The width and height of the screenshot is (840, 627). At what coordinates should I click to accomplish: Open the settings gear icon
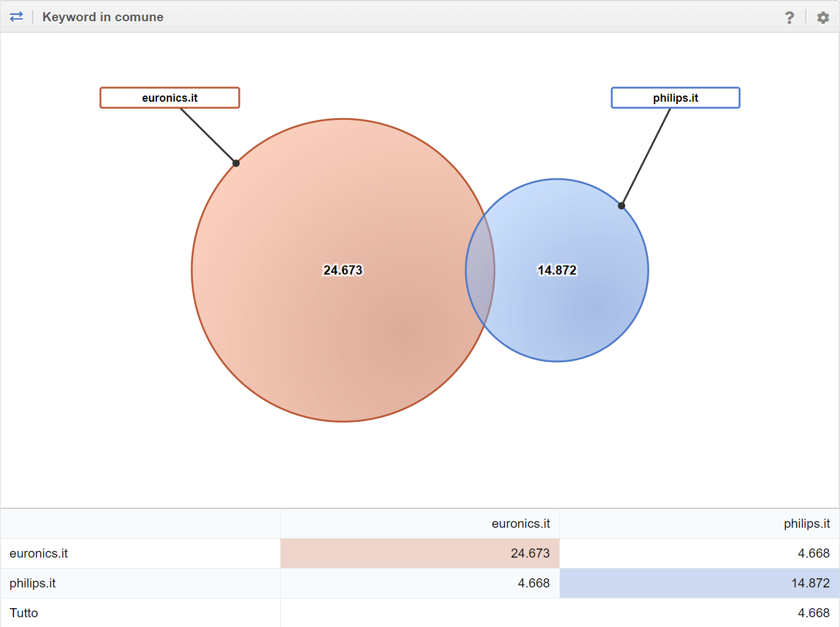click(x=823, y=18)
